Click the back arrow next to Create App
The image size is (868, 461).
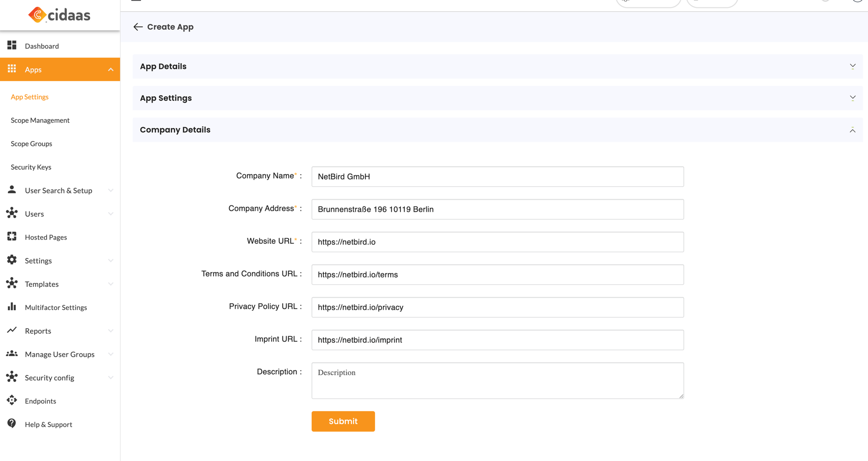138,27
